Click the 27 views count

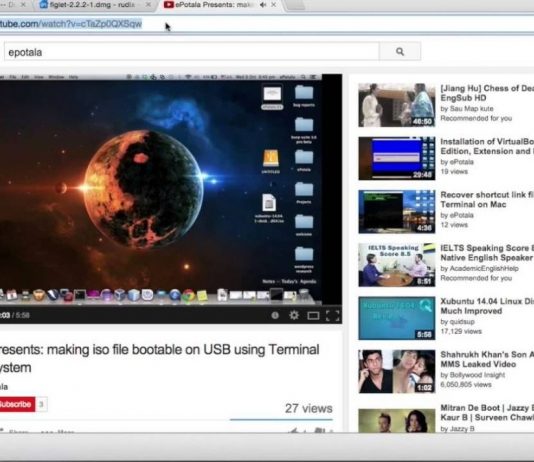click(309, 408)
